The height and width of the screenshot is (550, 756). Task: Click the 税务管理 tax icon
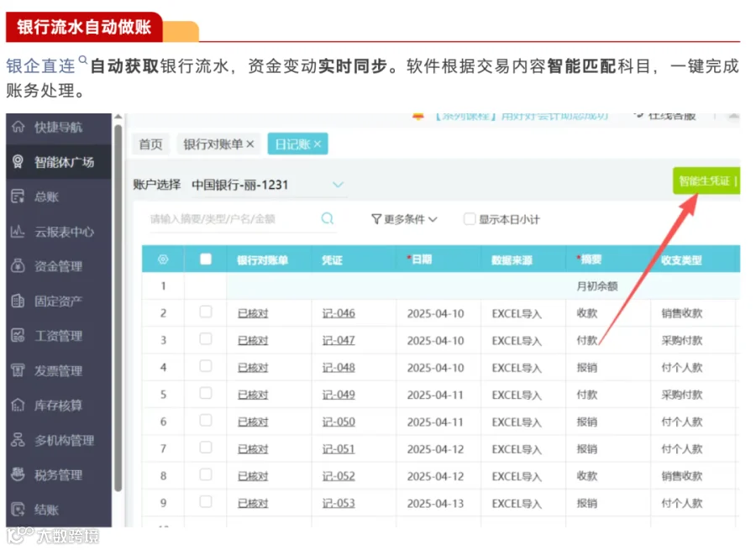(18, 474)
